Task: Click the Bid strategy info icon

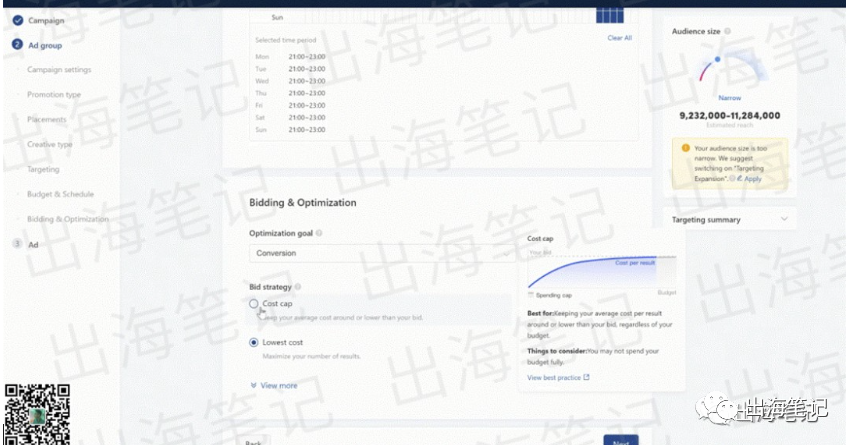Action: pyautogui.click(x=298, y=287)
